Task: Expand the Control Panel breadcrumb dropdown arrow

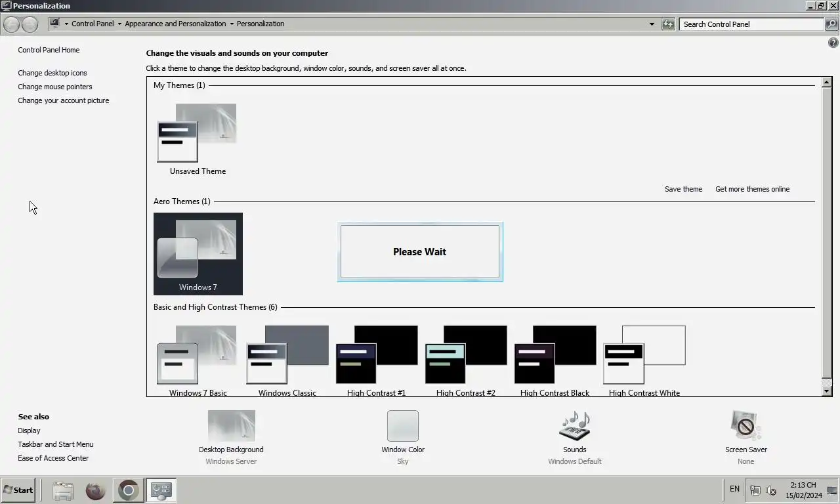Action: [119, 24]
